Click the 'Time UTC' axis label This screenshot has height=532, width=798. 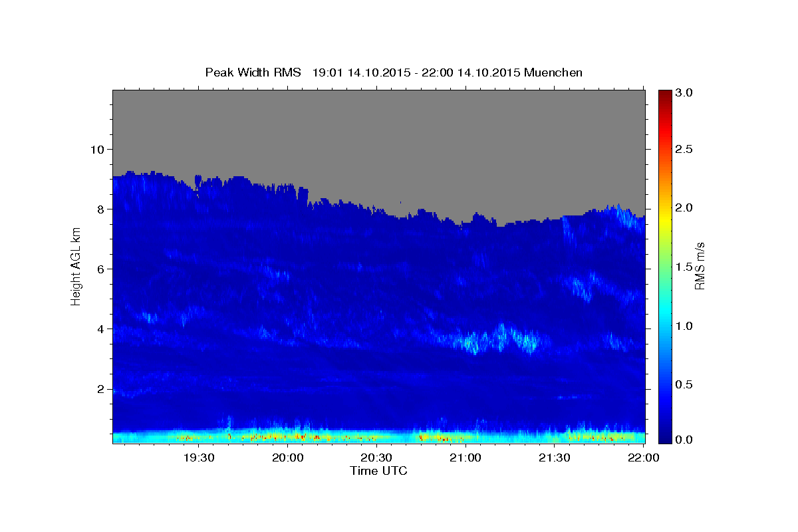pos(378,471)
